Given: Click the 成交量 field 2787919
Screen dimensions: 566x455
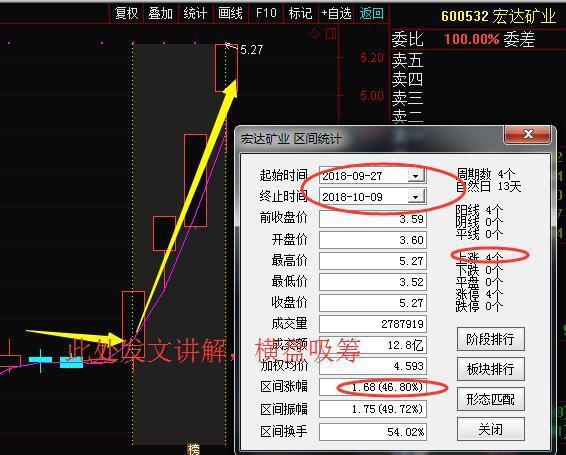Looking at the screenshot, I should [x=373, y=324].
